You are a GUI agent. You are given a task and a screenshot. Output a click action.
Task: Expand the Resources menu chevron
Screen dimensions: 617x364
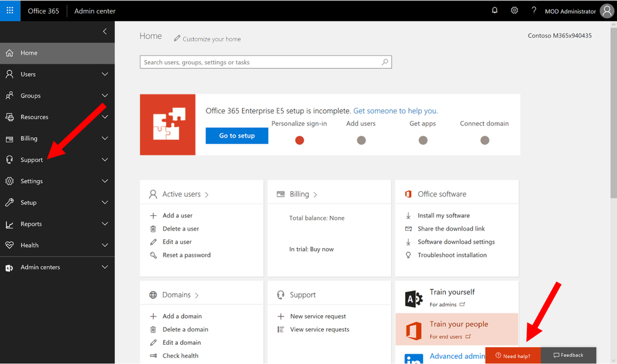(x=104, y=117)
